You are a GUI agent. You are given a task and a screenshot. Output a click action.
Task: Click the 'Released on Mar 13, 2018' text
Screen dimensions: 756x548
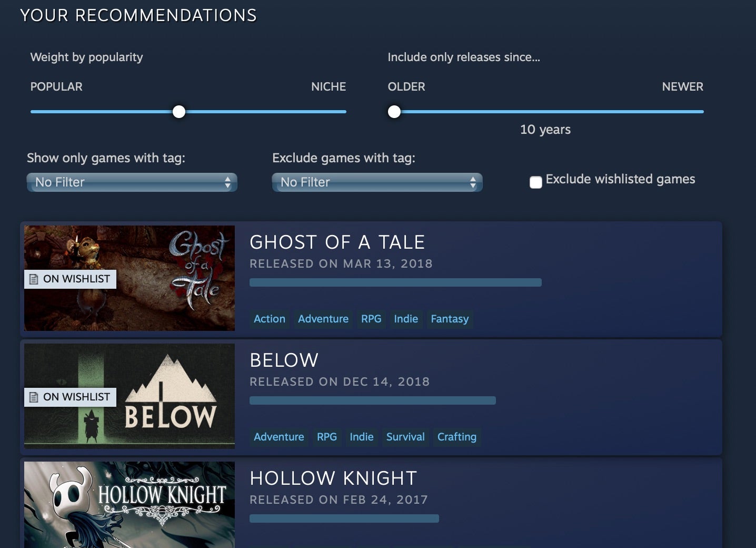(x=341, y=263)
